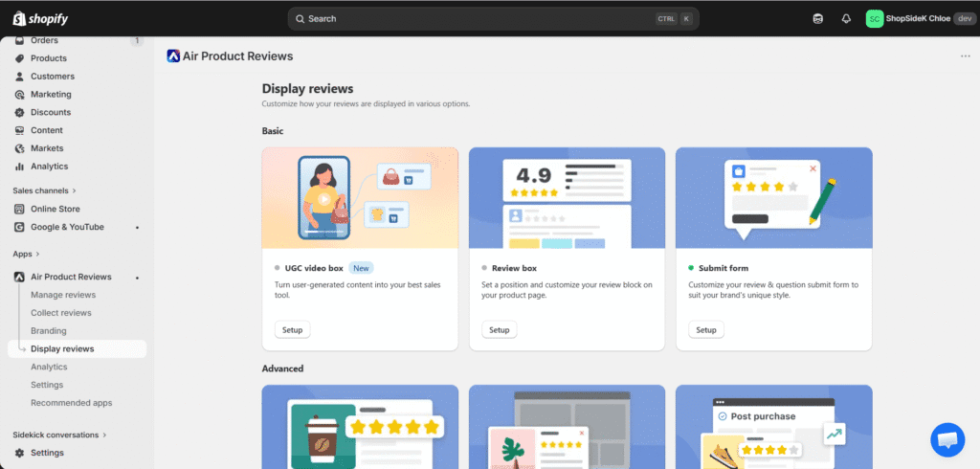Click the Orders count badge 1
The width and height of the screenshot is (980, 469).
[x=137, y=40]
